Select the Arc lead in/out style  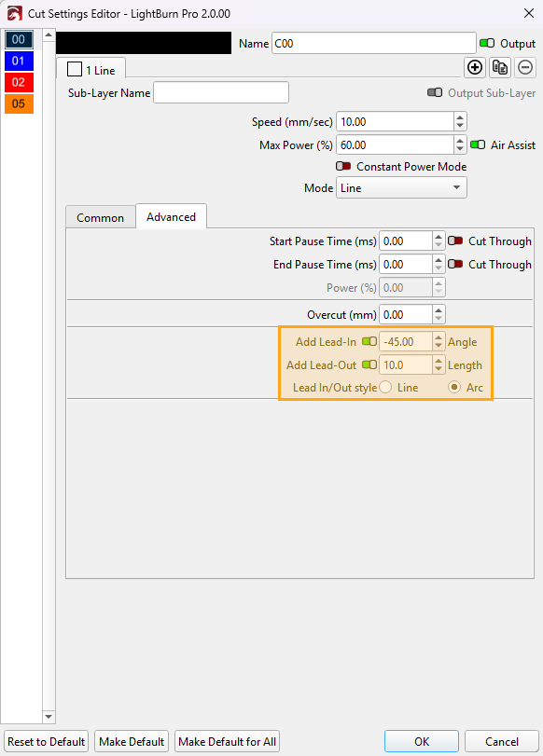(454, 387)
